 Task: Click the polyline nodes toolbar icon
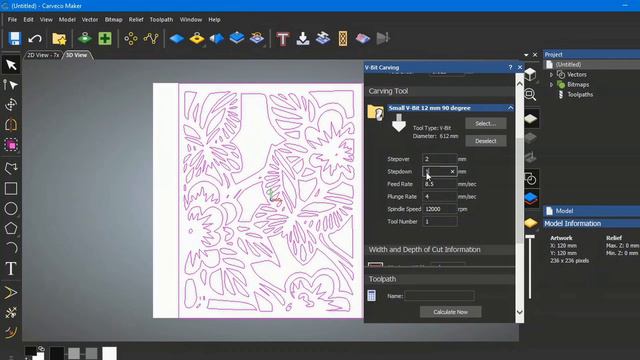[x=151, y=39]
